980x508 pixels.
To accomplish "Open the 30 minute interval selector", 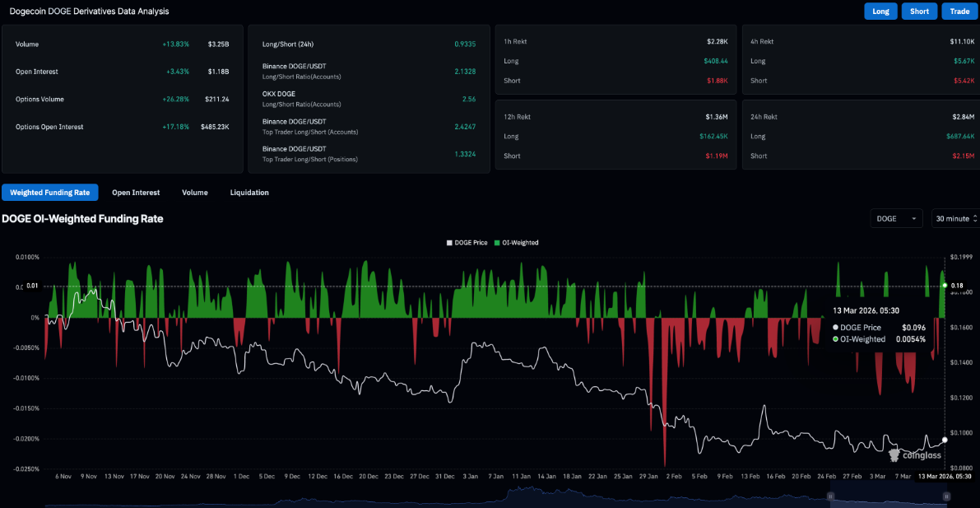I will click(x=954, y=217).
